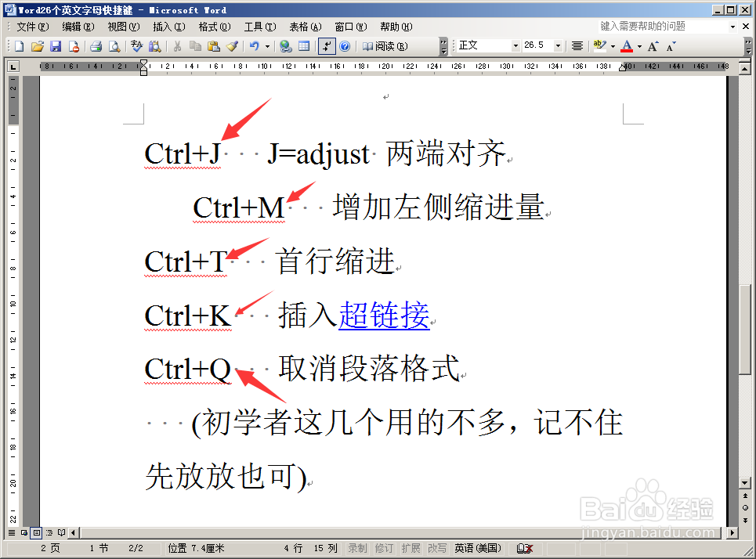The height and width of the screenshot is (559, 756).
Task: Expand the style dropdown showing 正文
Action: (x=516, y=45)
